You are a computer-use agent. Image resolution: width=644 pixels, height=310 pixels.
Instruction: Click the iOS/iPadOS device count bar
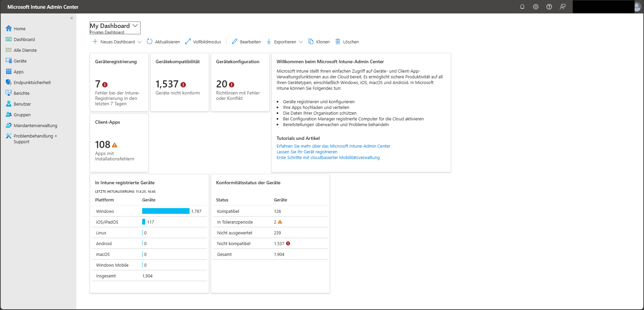[144, 222]
